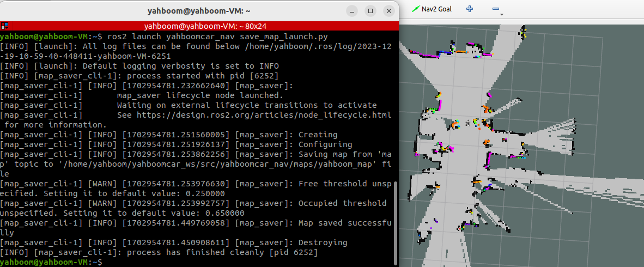Click the blue minus icon in RViz toolbar
644x267 pixels.
click(x=495, y=9)
